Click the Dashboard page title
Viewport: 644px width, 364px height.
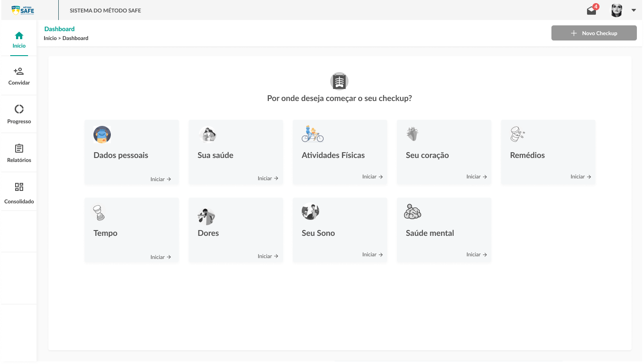click(60, 29)
